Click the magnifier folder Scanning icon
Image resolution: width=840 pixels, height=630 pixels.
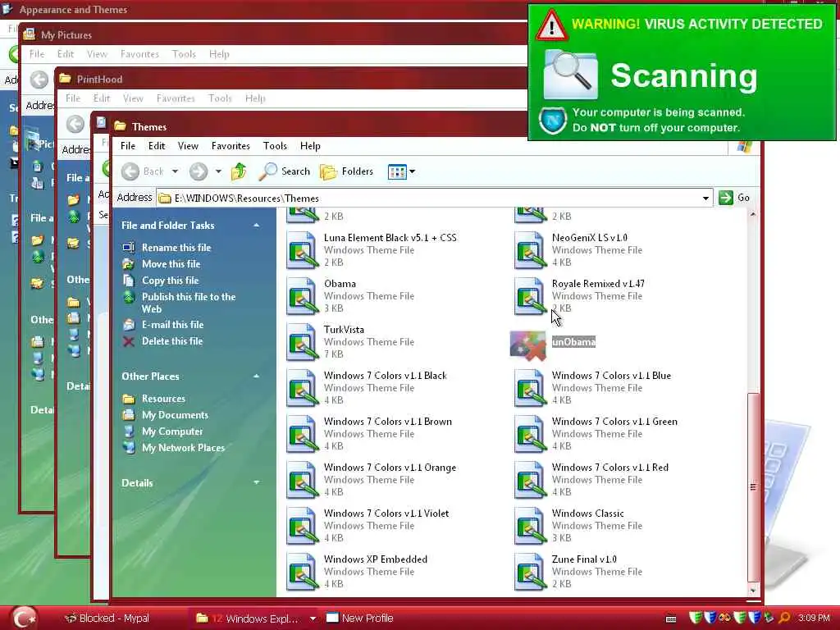pyautogui.click(x=570, y=75)
